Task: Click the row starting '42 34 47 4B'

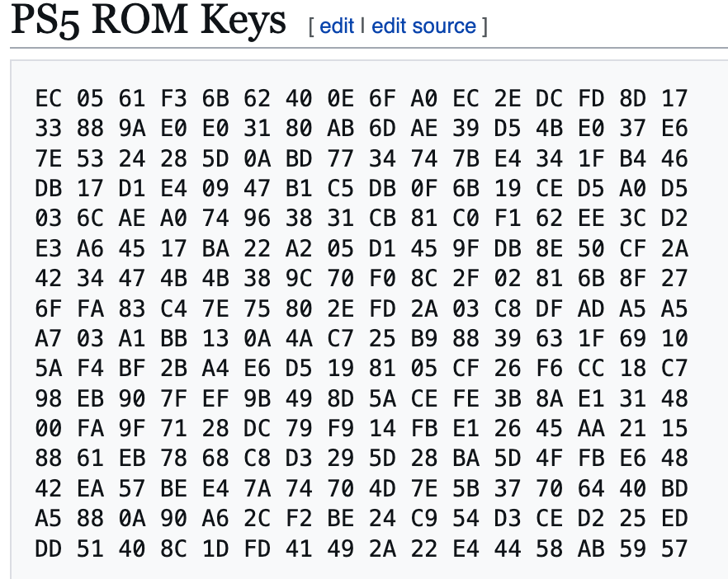Action: pos(361,279)
